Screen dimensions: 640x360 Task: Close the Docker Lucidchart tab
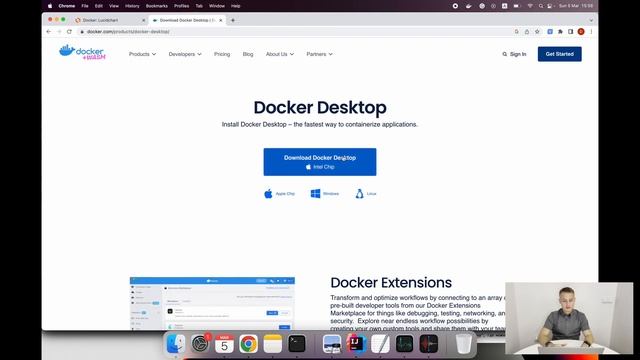(143, 20)
